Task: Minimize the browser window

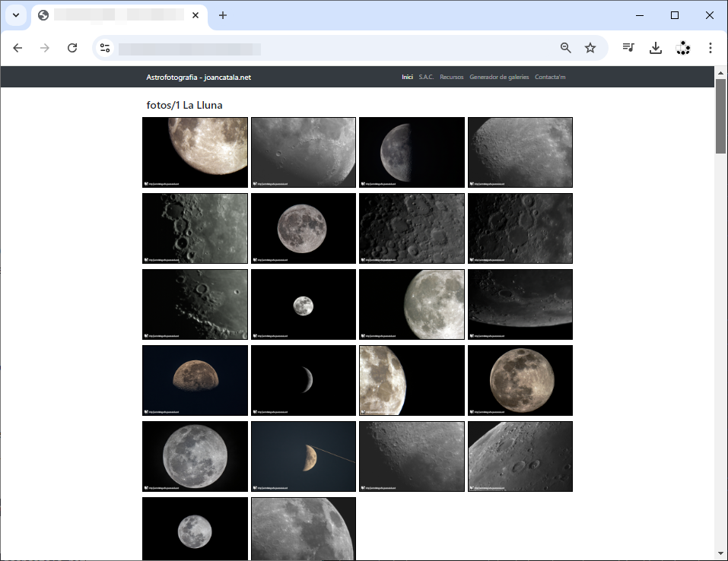Action: pyautogui.click(x=640, y=15)
